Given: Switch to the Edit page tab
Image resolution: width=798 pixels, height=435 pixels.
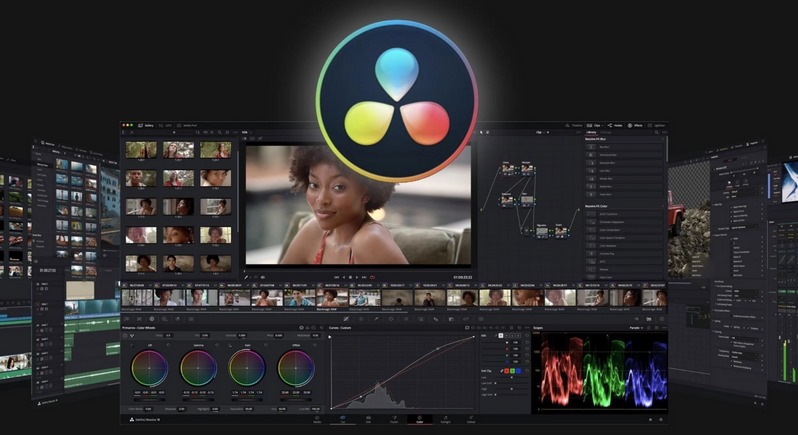Looking at the screenshot, I should 368,420.
